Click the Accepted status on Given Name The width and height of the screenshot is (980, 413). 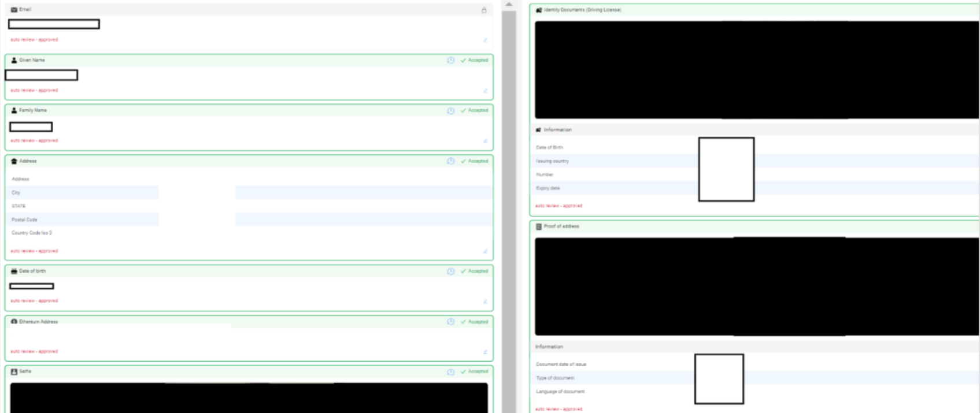pos(475,60)
